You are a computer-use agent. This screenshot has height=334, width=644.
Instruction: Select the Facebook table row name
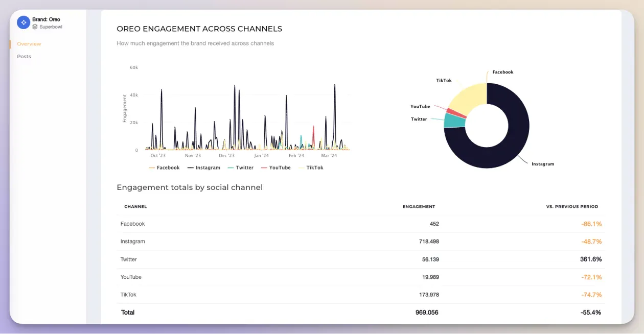133,224
